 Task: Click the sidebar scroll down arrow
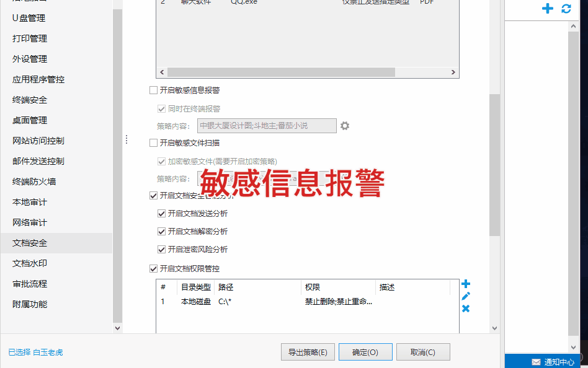(x=117, y=328)
